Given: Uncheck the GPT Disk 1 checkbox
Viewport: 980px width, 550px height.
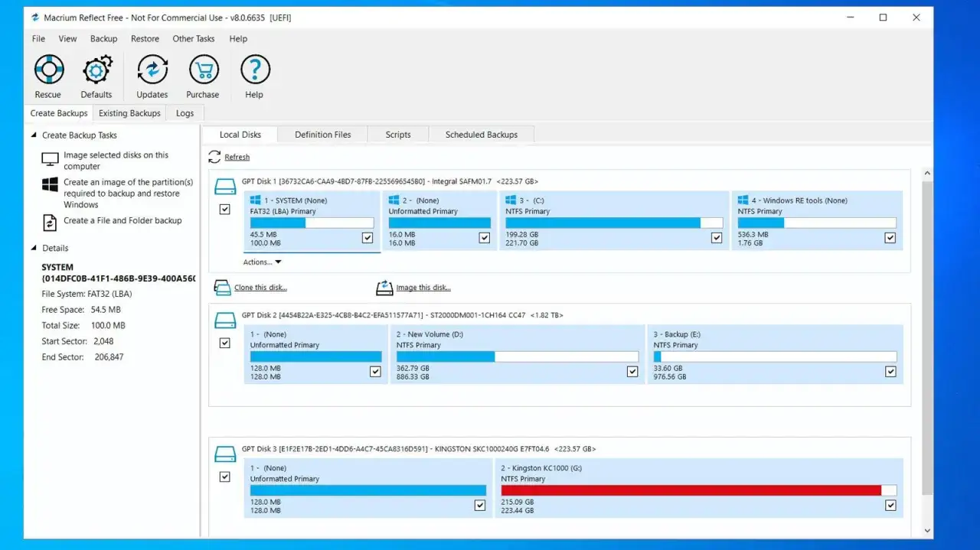Looking at the screenshot, I should pyautogui.click(x=224, y=209).
